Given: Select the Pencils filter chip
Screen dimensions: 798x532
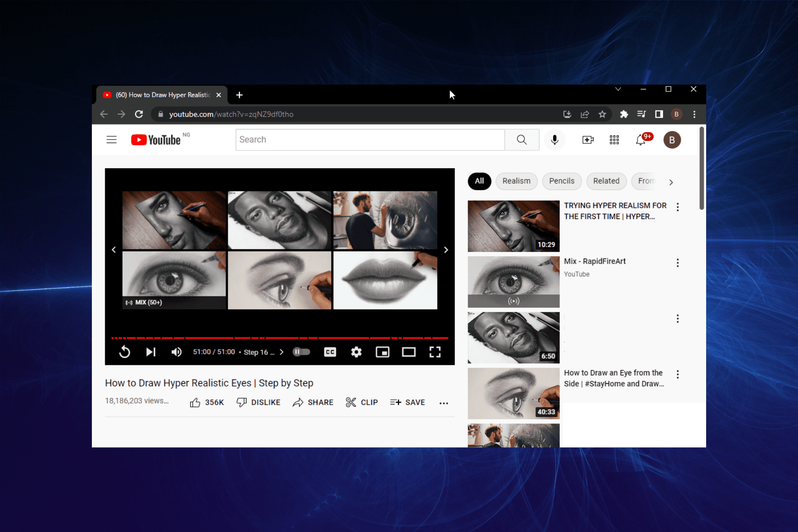Looking at the screenshot, I should click(x=562, y=181).
